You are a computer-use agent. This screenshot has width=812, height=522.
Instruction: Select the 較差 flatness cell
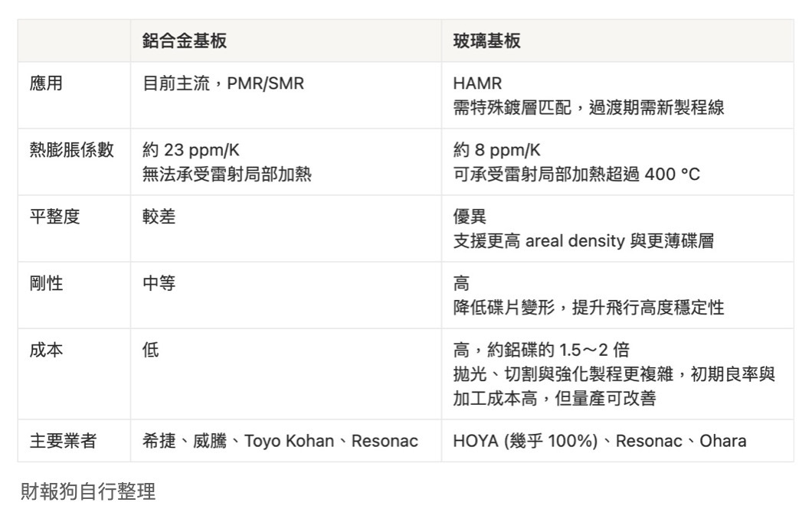159,217
